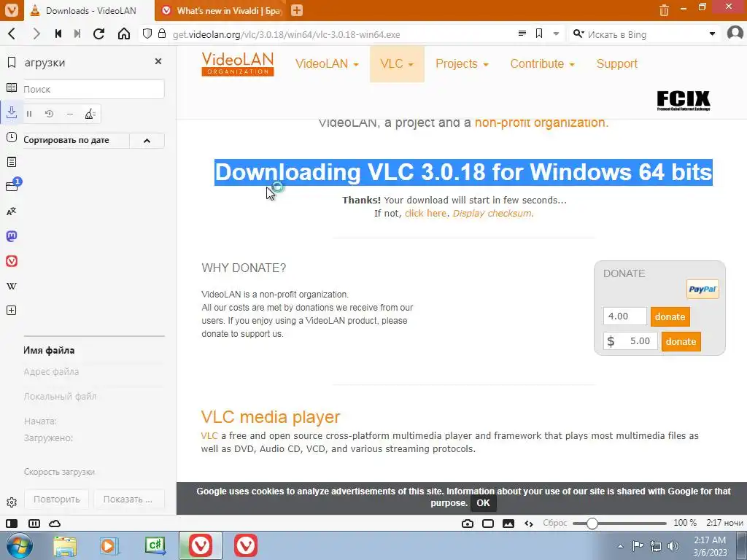The image size is (747, 560).
Task: Open sort by date dropdown
Action: click(x=75, y=140)
